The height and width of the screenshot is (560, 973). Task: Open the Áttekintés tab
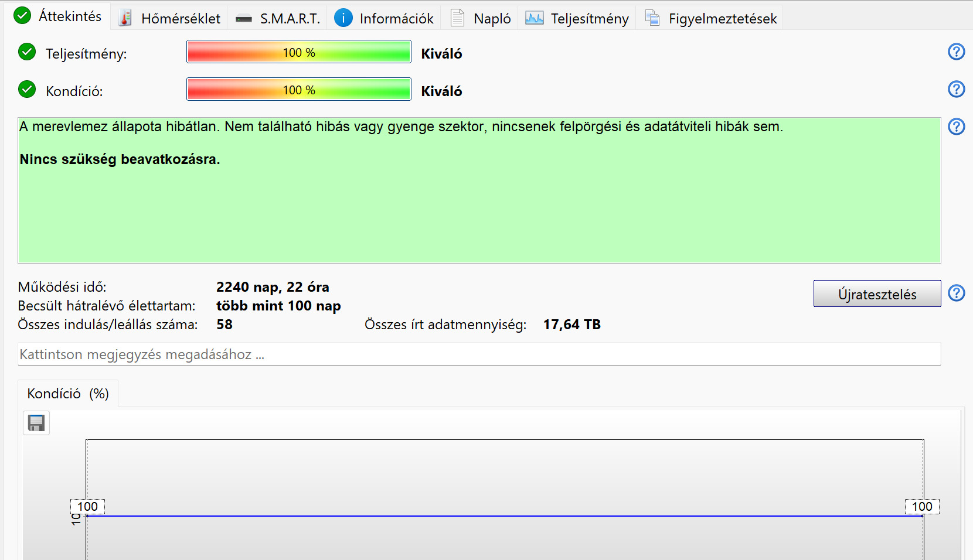coord(59,16)
